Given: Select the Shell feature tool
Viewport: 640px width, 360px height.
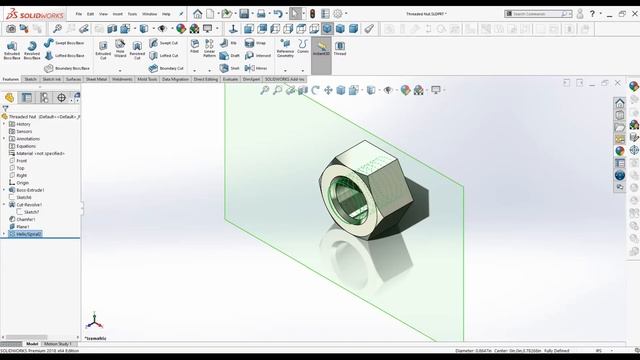Looking at the screenshot, I should [229, 68].
